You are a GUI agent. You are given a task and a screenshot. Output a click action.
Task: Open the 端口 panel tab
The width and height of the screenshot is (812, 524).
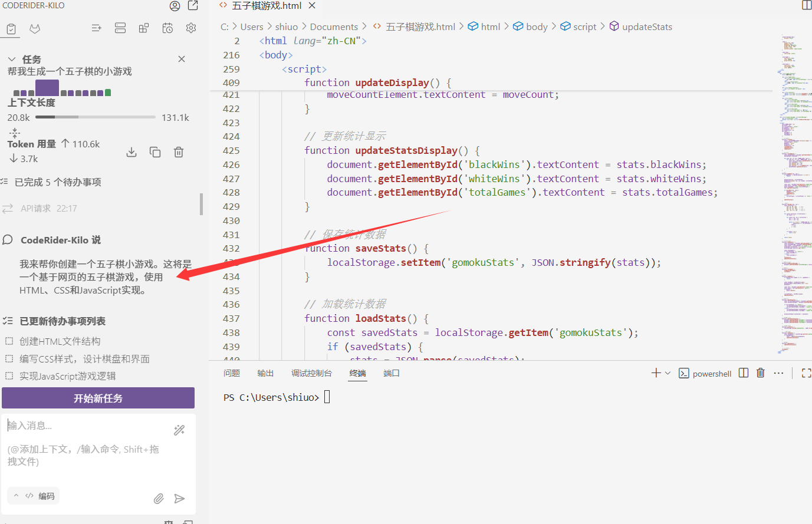(392, 374)
